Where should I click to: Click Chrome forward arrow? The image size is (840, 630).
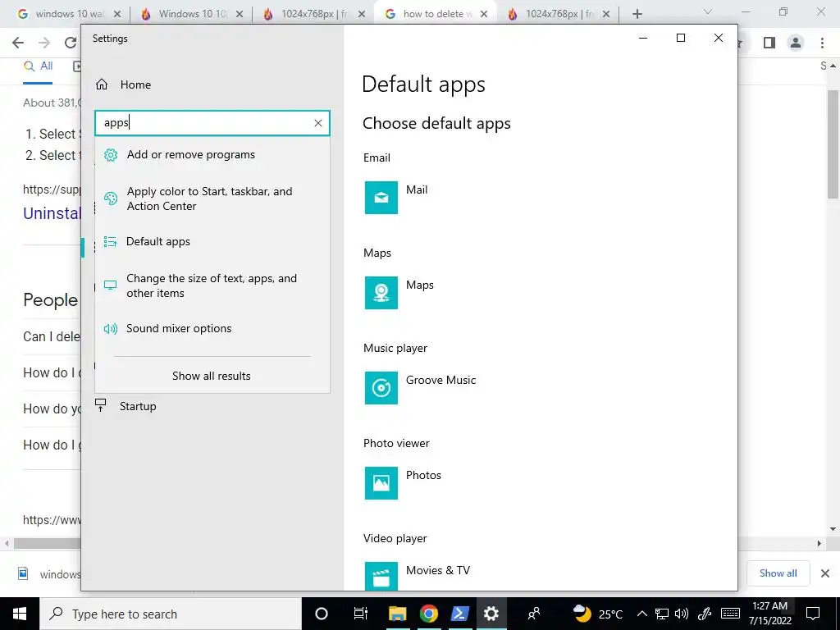44,43
